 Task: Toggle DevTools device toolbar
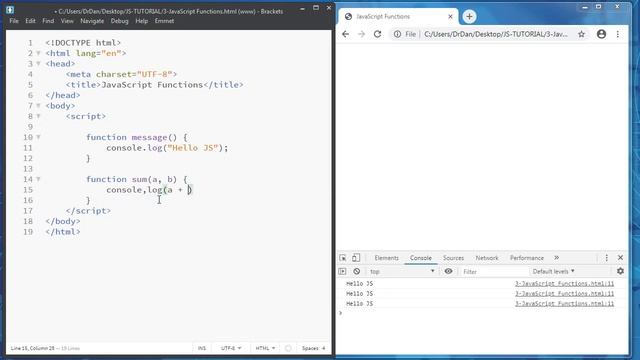pyautogui.click(x=356, y=258)
